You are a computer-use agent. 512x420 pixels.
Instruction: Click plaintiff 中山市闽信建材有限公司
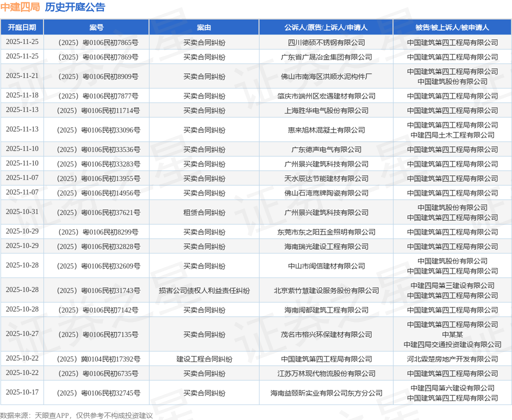tap(326, 266)
